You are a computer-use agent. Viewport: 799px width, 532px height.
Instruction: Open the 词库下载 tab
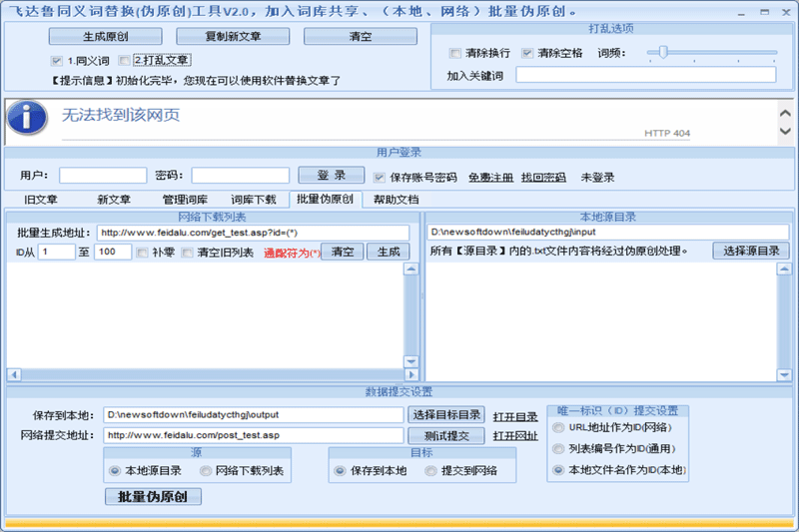(x=254, y=200)
